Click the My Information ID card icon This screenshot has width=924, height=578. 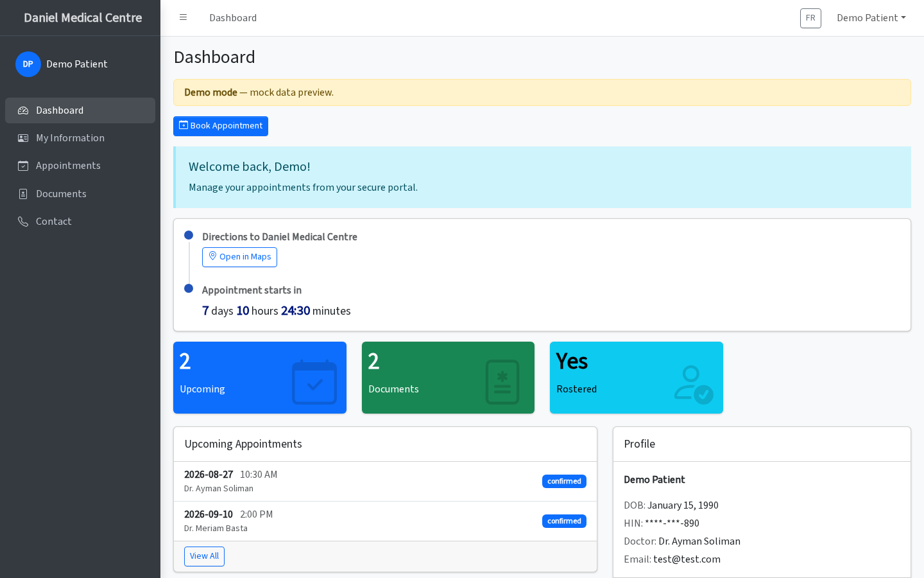coord(23,138)
